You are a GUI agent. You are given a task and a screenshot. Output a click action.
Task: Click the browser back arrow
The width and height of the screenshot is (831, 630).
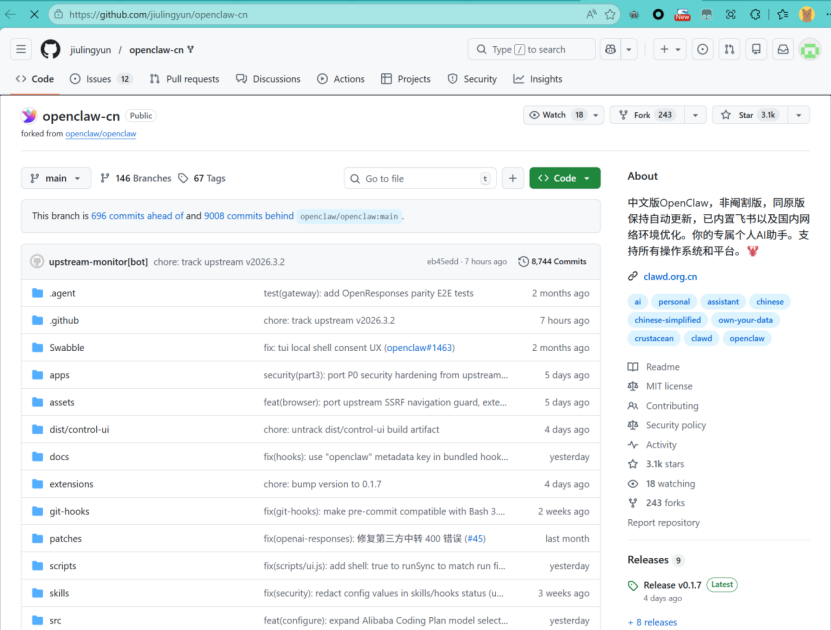[x=10, y=14]
